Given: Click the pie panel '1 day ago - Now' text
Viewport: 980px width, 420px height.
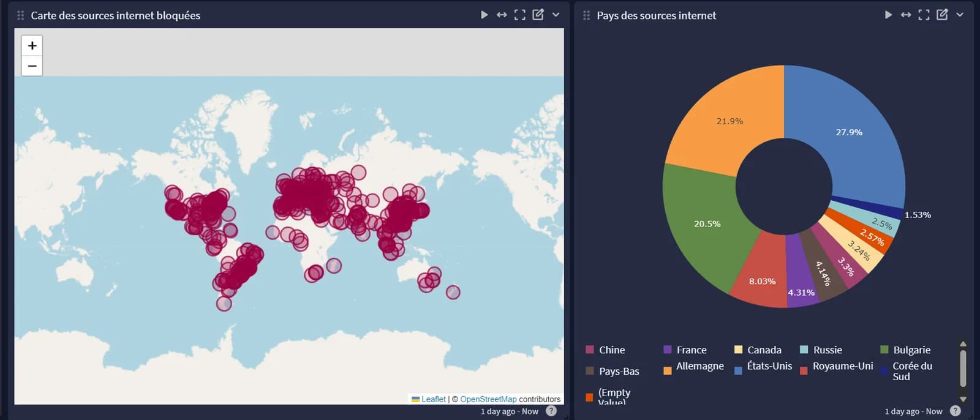Looking at the screenshot, I should 914,411.
